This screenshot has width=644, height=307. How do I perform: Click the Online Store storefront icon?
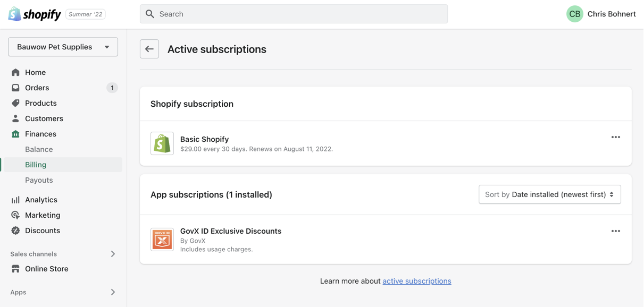click(x=15, y=269)
